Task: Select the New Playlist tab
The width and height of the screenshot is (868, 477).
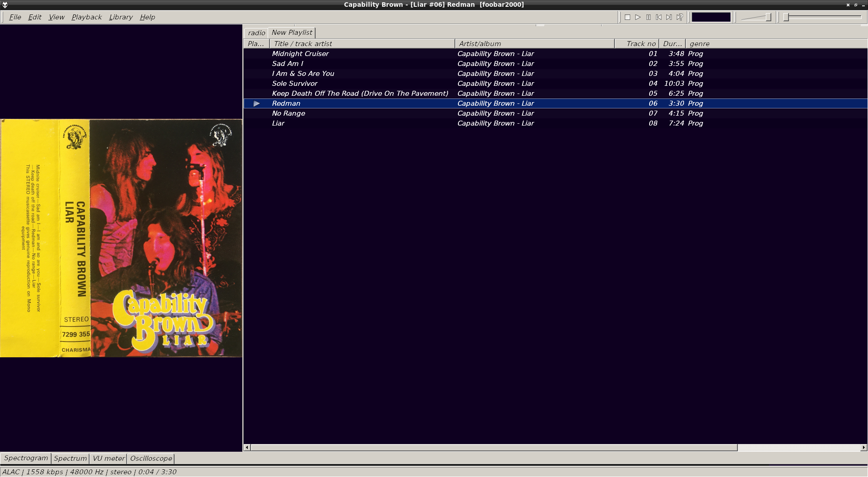Action: tap(292, 33)
